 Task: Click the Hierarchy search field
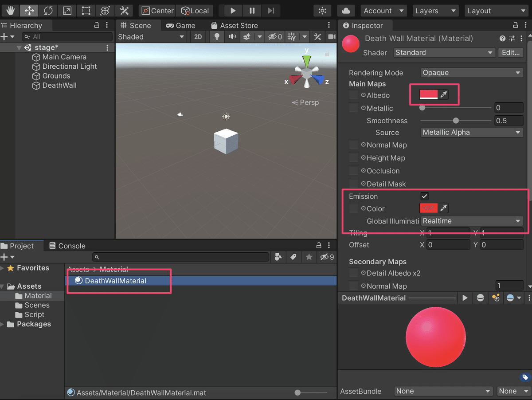tap(67, 37)
